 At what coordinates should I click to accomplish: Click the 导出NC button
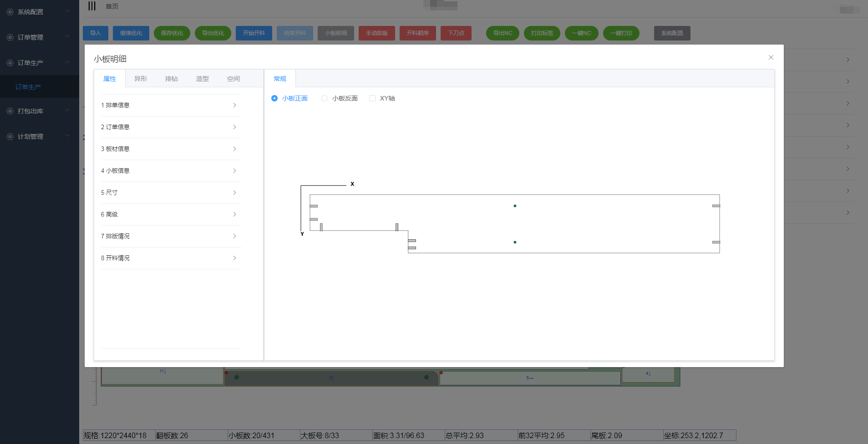pos(503,33)
